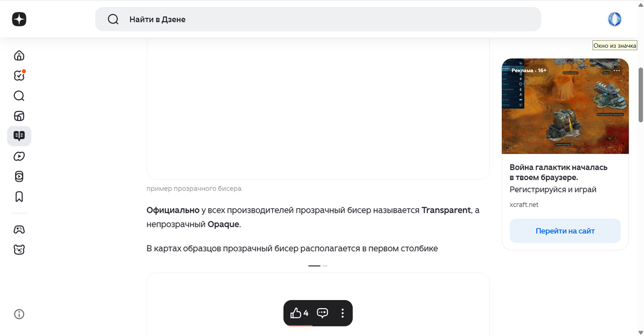Open the news section icon in sidebar
644x336 pixels.
point(19,116)
